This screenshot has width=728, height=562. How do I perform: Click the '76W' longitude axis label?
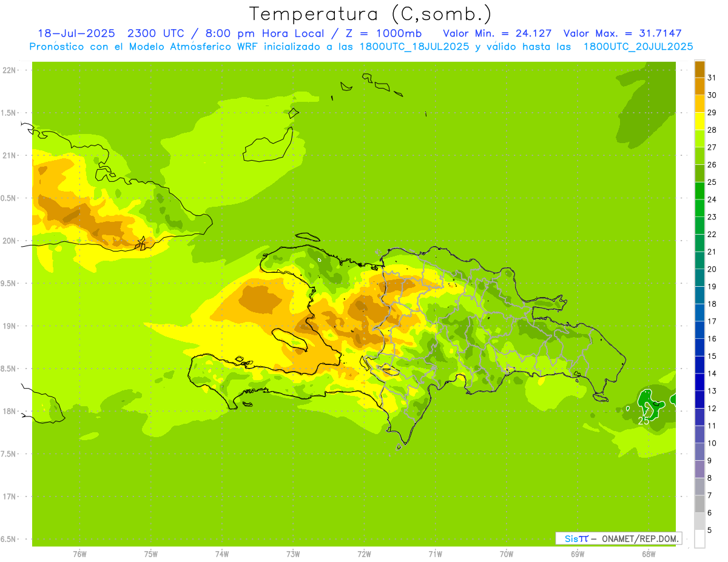[79, 554]
